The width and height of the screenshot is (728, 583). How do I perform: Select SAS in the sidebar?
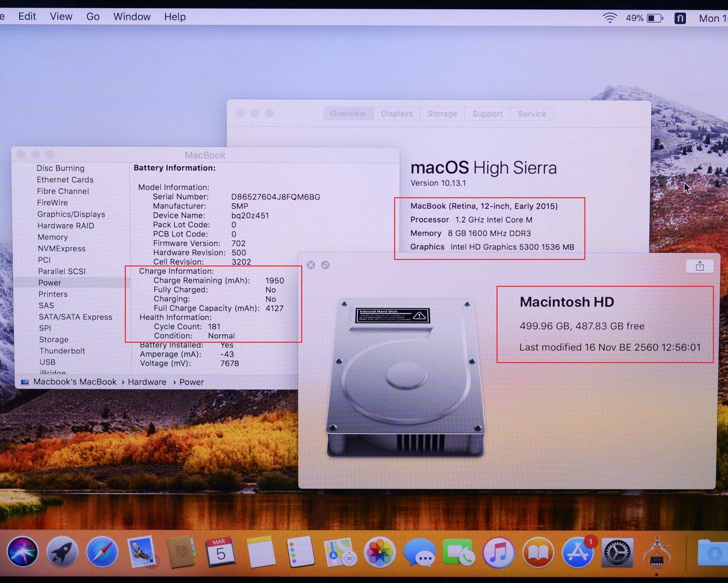pos(46,306)
